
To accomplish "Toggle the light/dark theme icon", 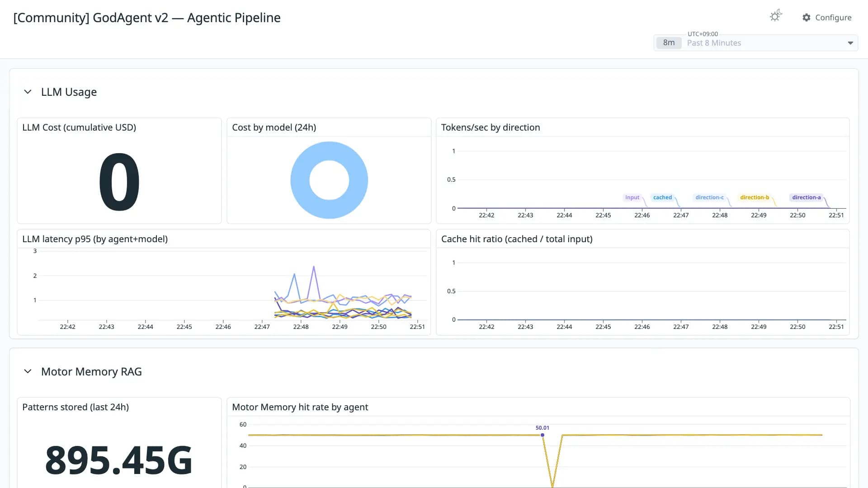I will [x=776, y=16].
